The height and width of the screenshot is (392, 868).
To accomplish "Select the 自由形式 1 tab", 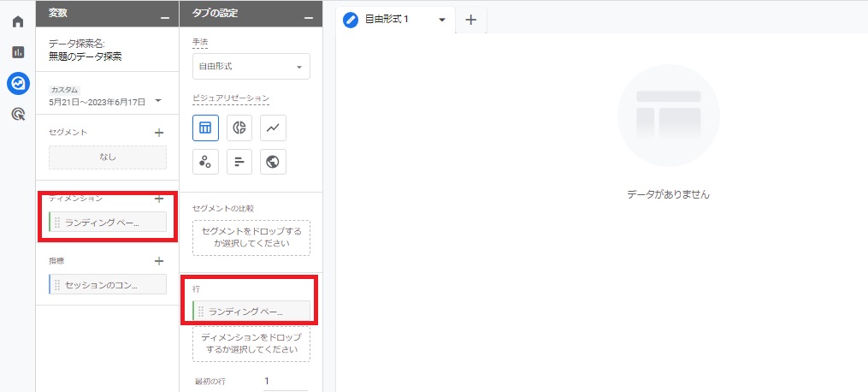I will (x=395, y=20).
